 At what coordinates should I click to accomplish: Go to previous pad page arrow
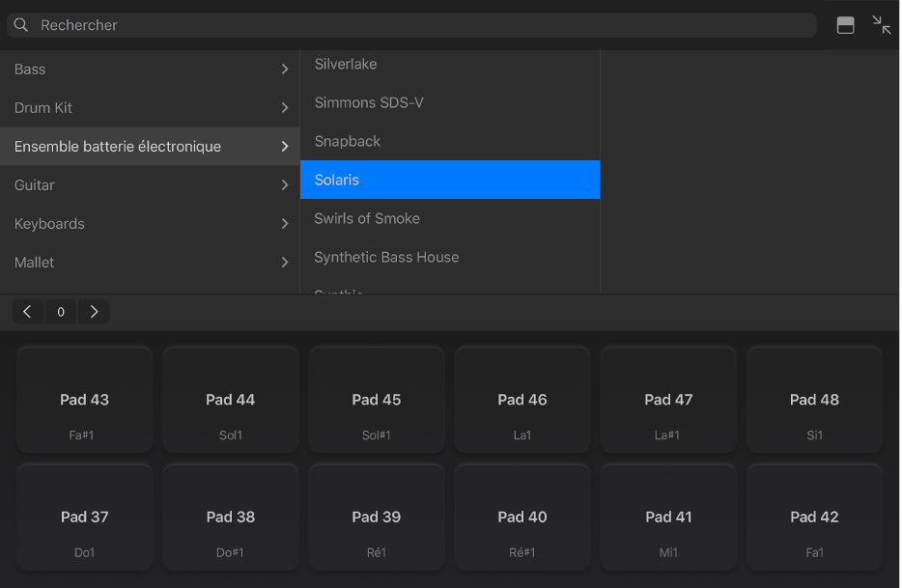click(x=27, y=312)
